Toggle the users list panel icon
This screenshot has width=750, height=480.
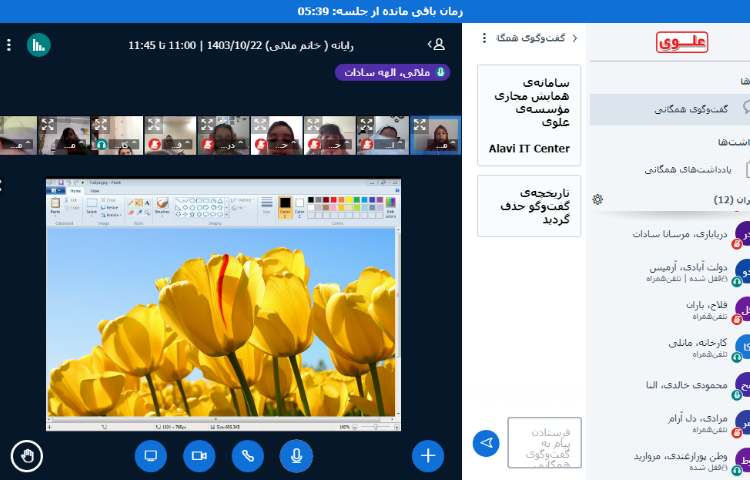pyautogui.click(x=436, y=45)
